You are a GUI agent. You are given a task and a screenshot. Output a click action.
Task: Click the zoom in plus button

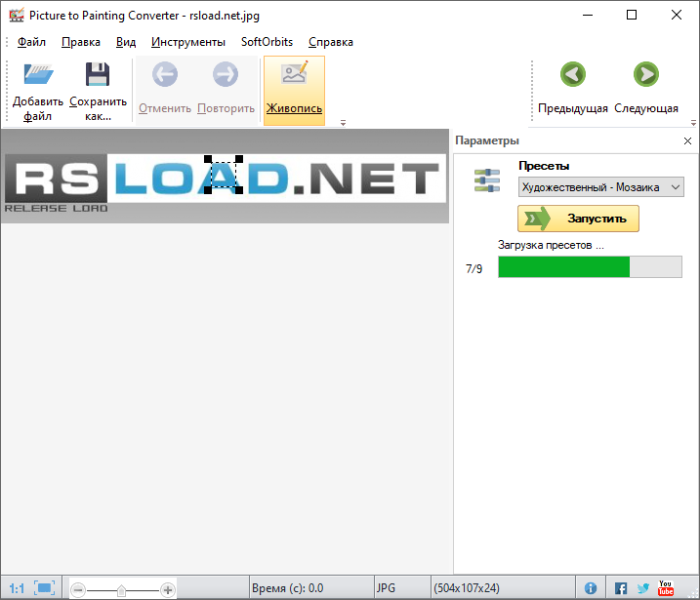click(168, 590)
